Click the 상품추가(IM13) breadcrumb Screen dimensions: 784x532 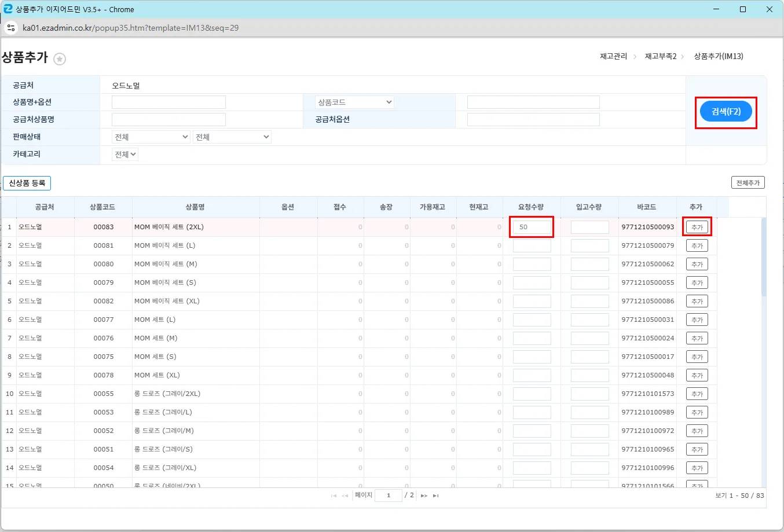click(x=719, y=56)
